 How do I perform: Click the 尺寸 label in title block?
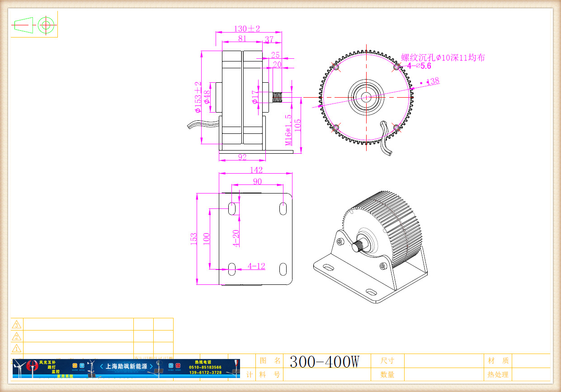point(387,360)
